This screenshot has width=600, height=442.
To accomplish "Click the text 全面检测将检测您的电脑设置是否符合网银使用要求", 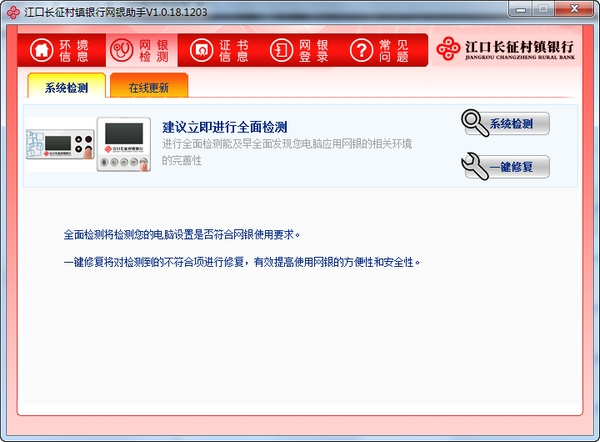I will pyautogui.click(x=181, y=234).
